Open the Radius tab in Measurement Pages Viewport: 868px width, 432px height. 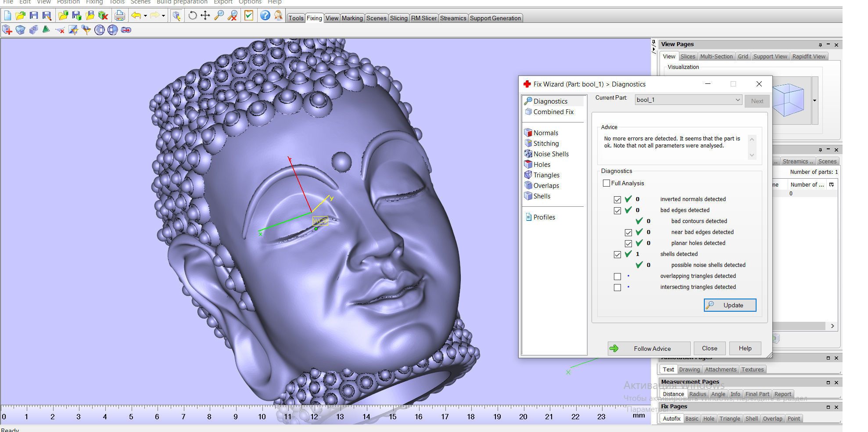tap(697, 394)
